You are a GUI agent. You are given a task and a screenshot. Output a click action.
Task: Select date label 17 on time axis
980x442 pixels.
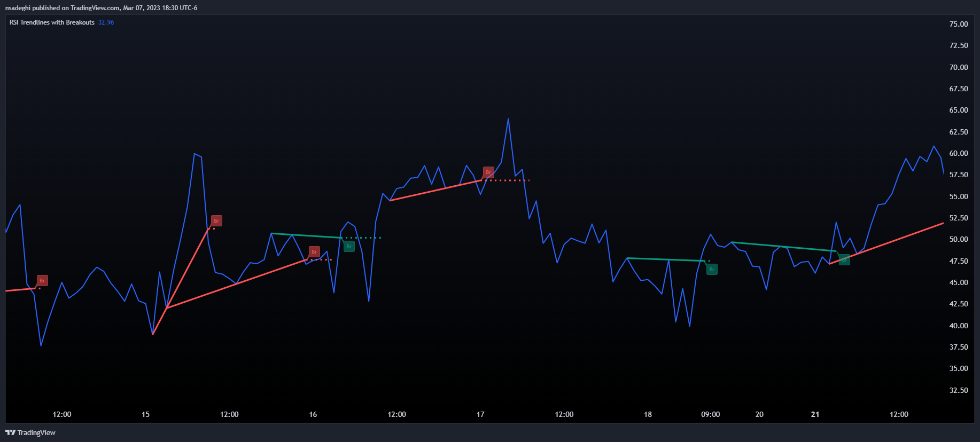pyautogui.click(x=480, y=414)
